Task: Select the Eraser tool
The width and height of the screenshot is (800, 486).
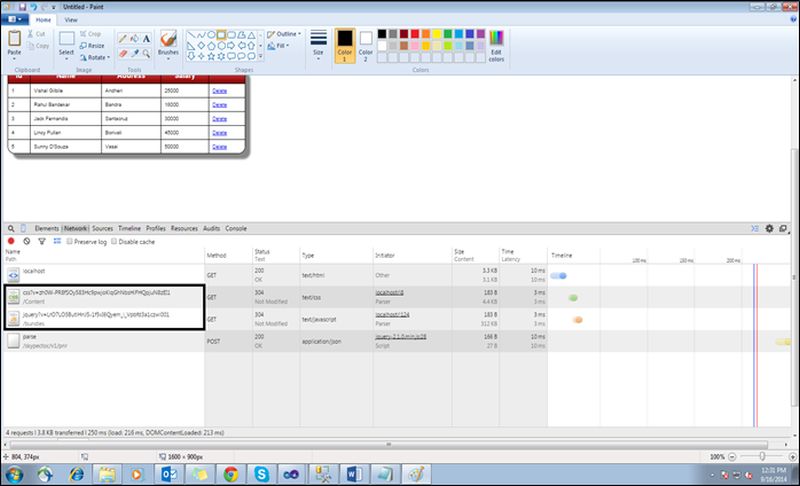Action: 122,53
